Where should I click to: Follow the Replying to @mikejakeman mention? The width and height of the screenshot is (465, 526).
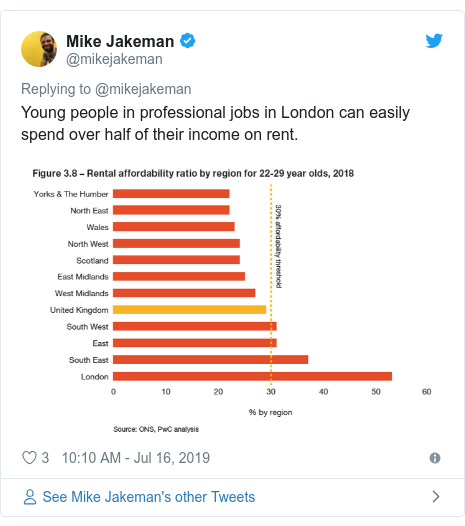[x=143, y=89]
